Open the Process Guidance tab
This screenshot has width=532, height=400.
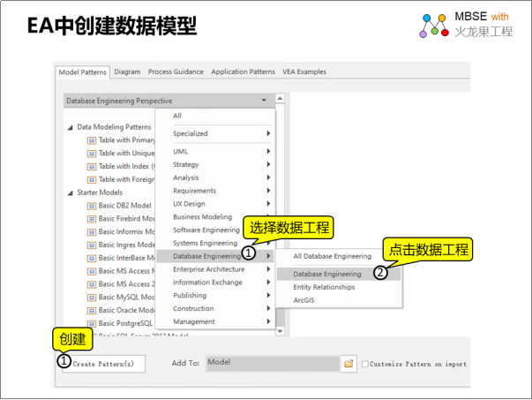click(176, 72)
